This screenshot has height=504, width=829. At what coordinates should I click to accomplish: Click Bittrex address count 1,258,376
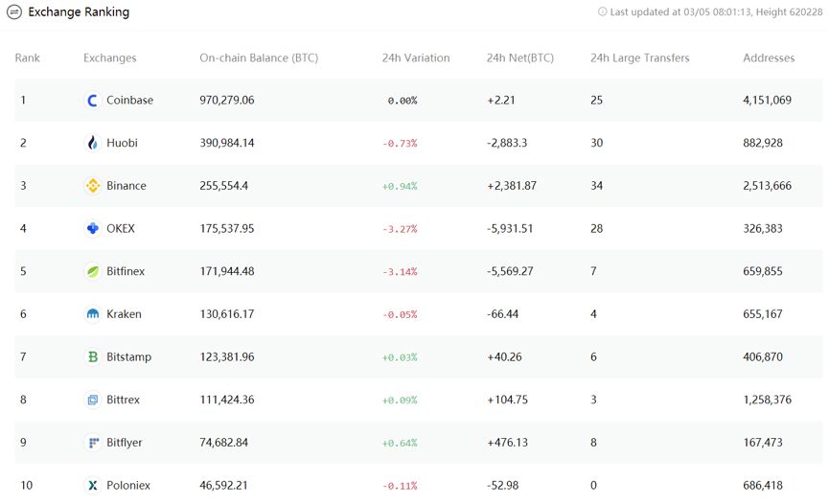[x=767, y=400]
